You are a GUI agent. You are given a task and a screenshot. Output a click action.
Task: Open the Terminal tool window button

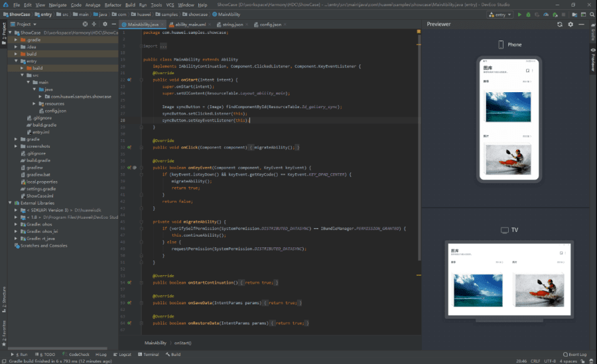click(x=149, y=355)
